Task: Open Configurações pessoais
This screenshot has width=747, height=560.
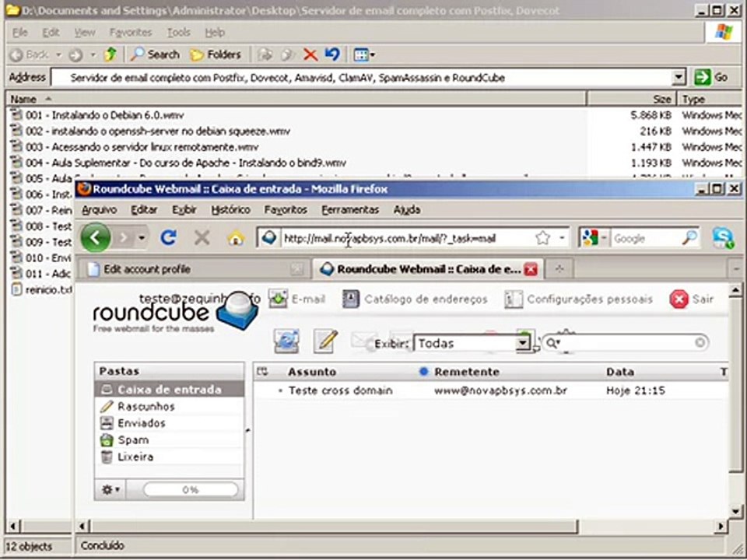Action: 578,299
